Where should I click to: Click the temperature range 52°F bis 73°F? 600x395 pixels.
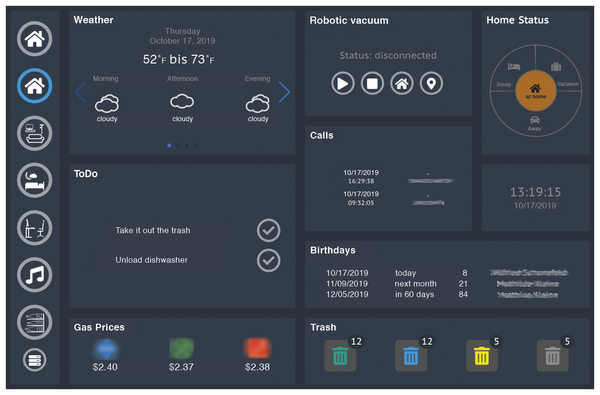point(179,59)
